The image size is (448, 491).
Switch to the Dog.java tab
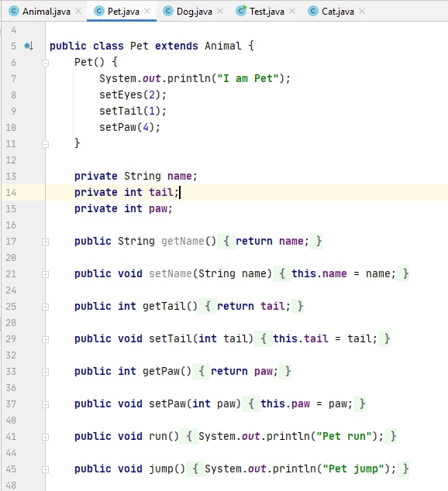(x=194, y=12)
